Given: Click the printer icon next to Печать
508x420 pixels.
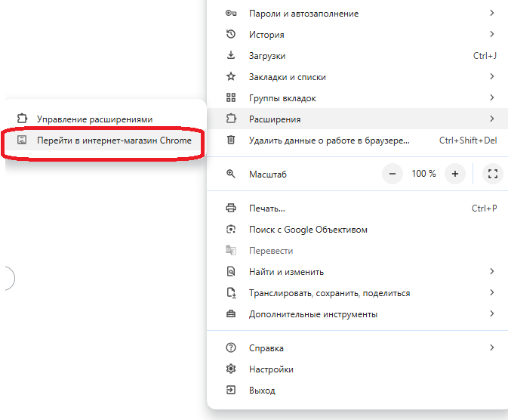Looking at the screenshot, I should click(232, 208).
